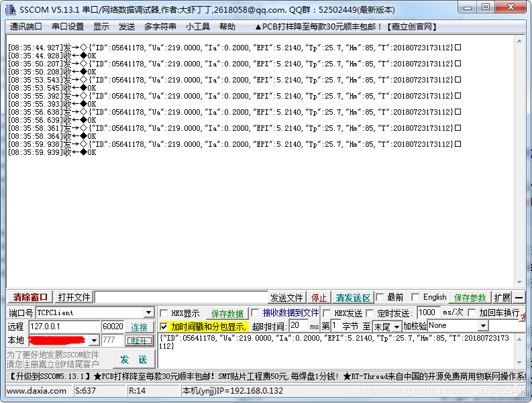Click the file path input field
Viewport: 532px width, 403px height.
[181, 298]
